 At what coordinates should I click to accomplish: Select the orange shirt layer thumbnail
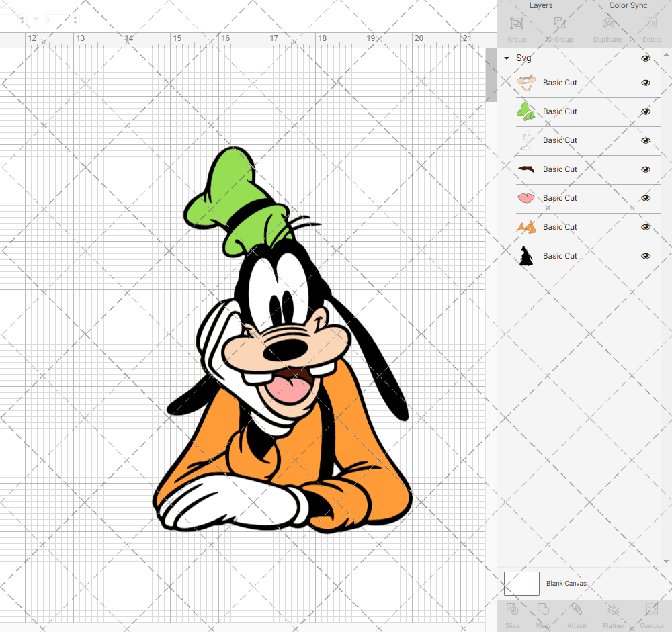coord(526,227)
